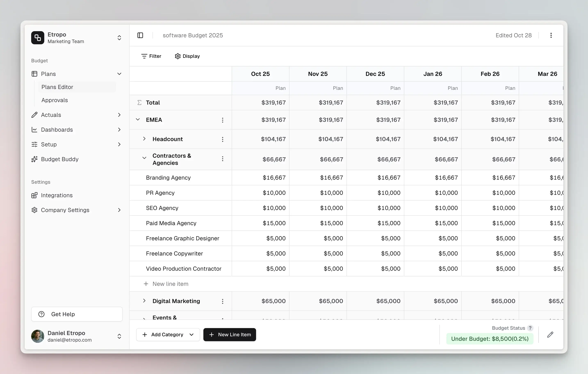Image resolution: width=588 pixels, height=374 pixels.
Task: Click the software Budget 2025 title
Action: (193, 35)
